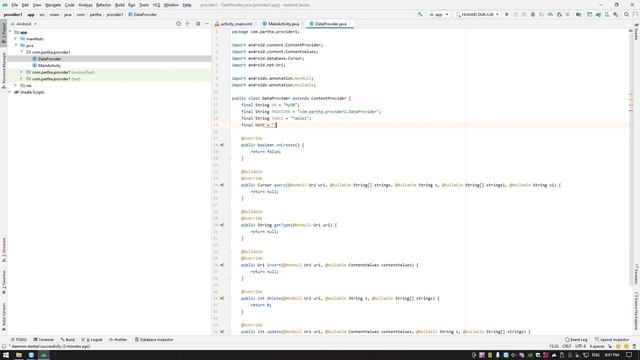Open Layout Inspector
Image resolution: width=640 pixels, height=360 pixels.
click(x=612, y=340)
